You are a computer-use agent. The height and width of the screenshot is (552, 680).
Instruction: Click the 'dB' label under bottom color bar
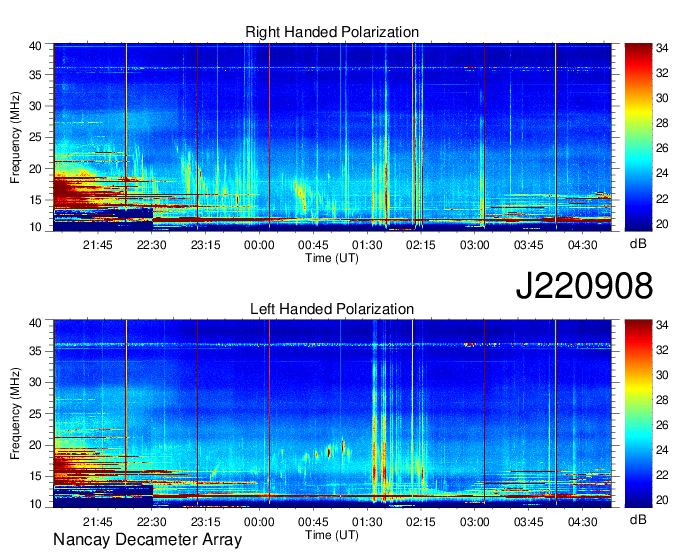[638, 519]
